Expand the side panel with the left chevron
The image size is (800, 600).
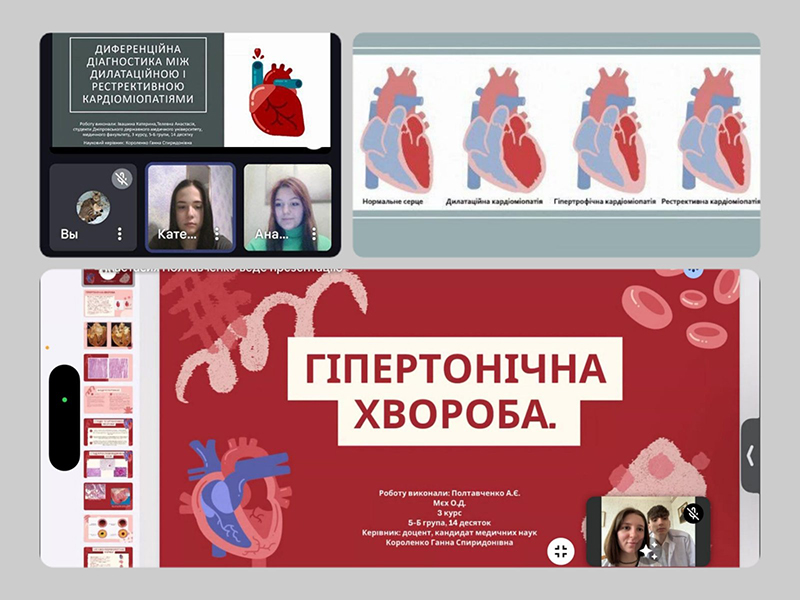click(x=750, y=455)
